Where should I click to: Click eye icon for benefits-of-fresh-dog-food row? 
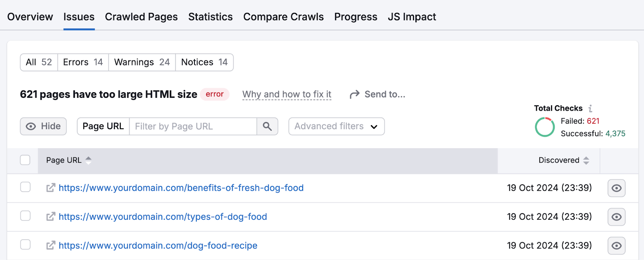pyautogui.click(x=616, y=188)
